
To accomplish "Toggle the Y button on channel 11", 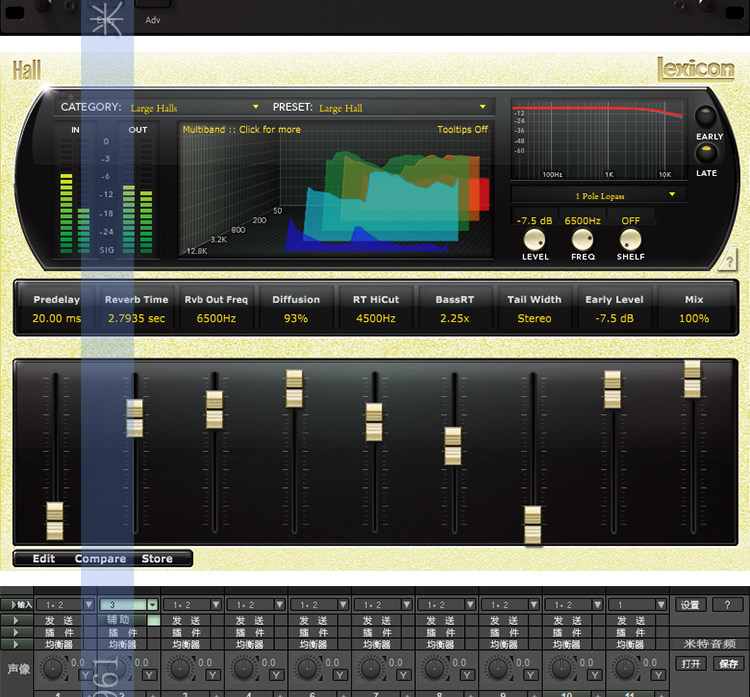I will tap(658, 675).
